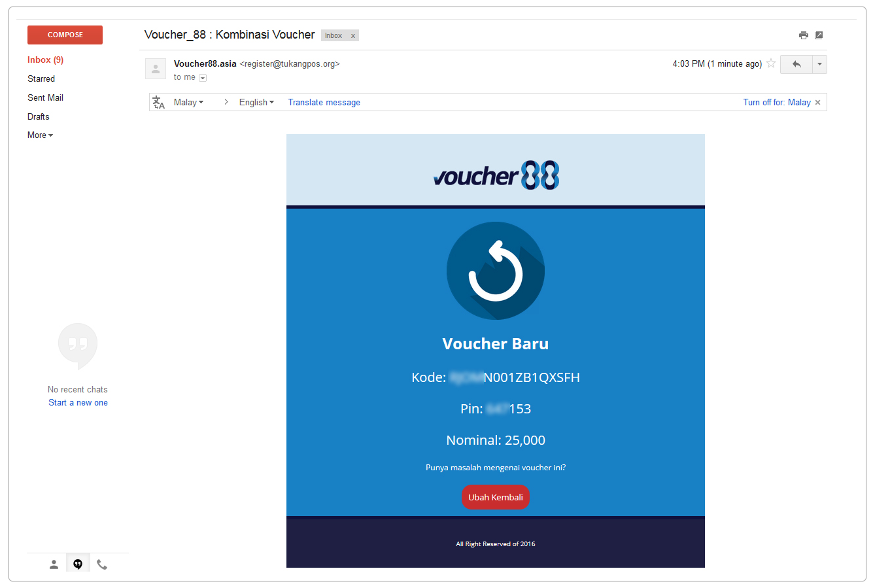
Task: Open the Starred folder
Action: pyautogui.click(x=41, y=78)
